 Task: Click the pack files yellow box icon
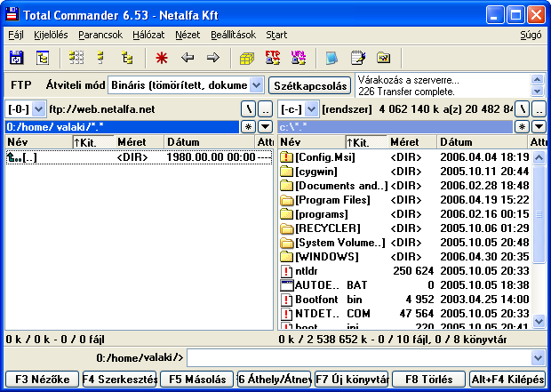247,58
